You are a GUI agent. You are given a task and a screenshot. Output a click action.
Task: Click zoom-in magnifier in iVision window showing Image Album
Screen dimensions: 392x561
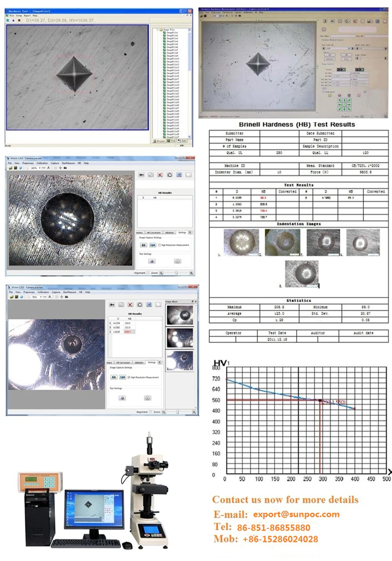[x=194, y=412]
